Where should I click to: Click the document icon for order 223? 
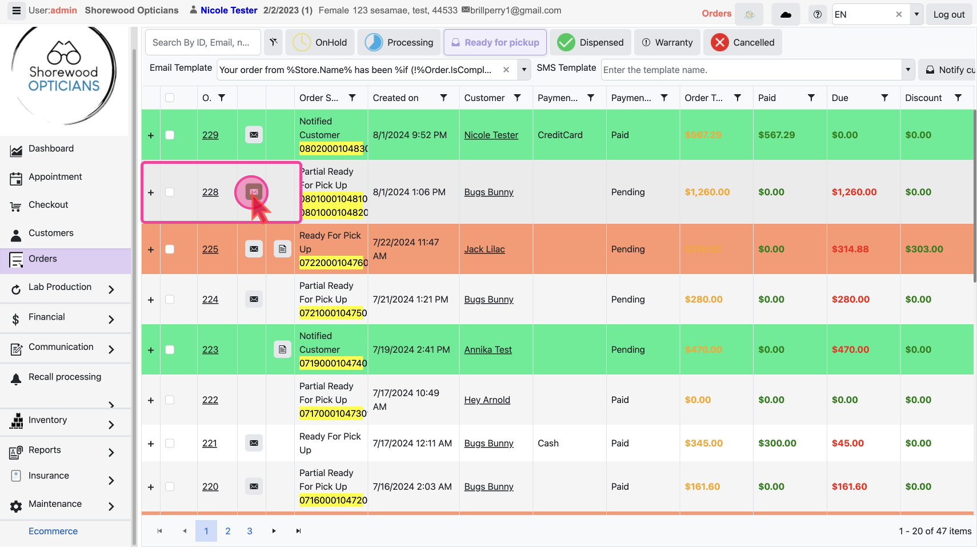[x=282, y=349]
